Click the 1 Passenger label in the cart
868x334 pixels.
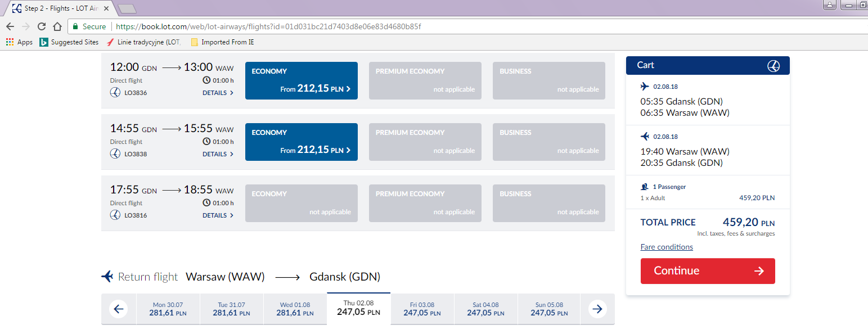pyautogui.click(x=669, y=187)
